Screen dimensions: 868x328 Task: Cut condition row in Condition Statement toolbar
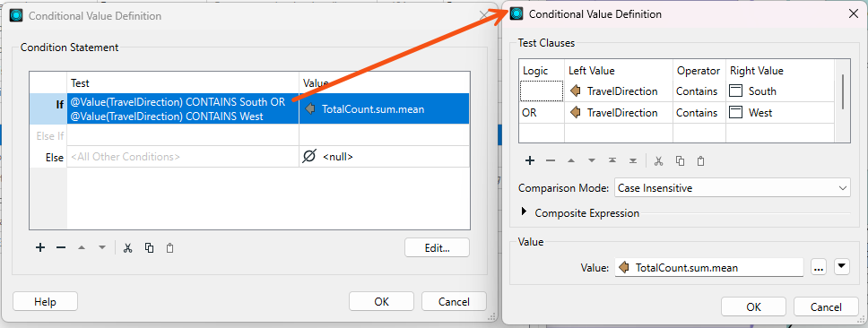pos(128,248)
